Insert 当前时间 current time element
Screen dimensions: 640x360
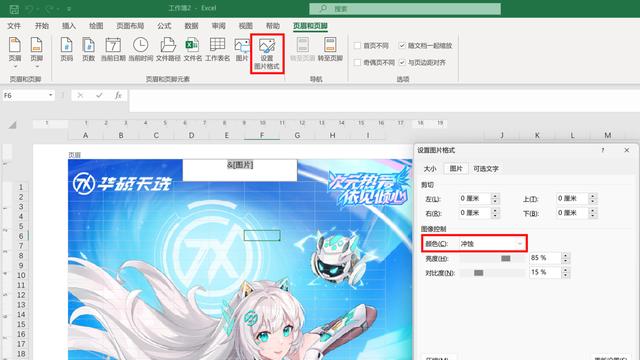pyautogui.click(x=140, y=49)
